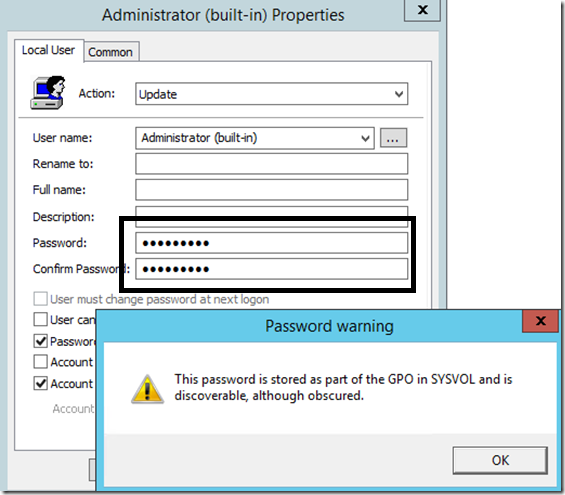This screenshot has height=495, width=565.
Task: Click the yellow warning triangle icon
Action: click(x=147, y=389)
